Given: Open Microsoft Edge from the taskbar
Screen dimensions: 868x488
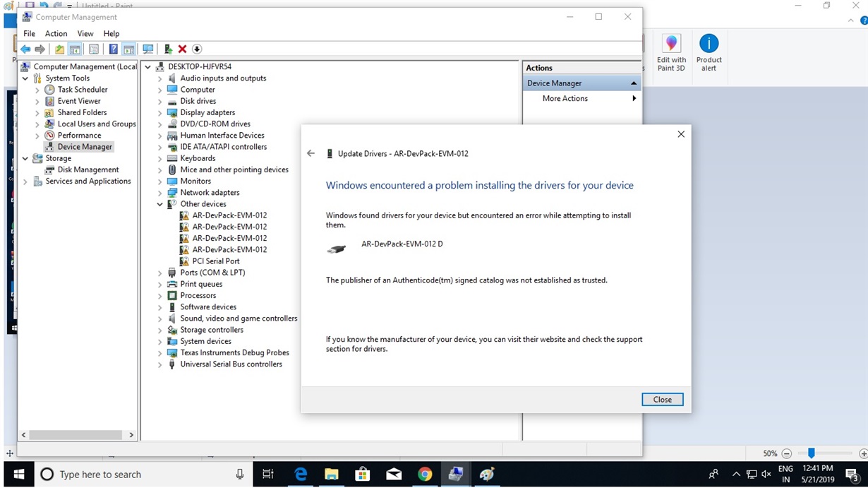Looking at the screenshot, I should tap(301, 475).
